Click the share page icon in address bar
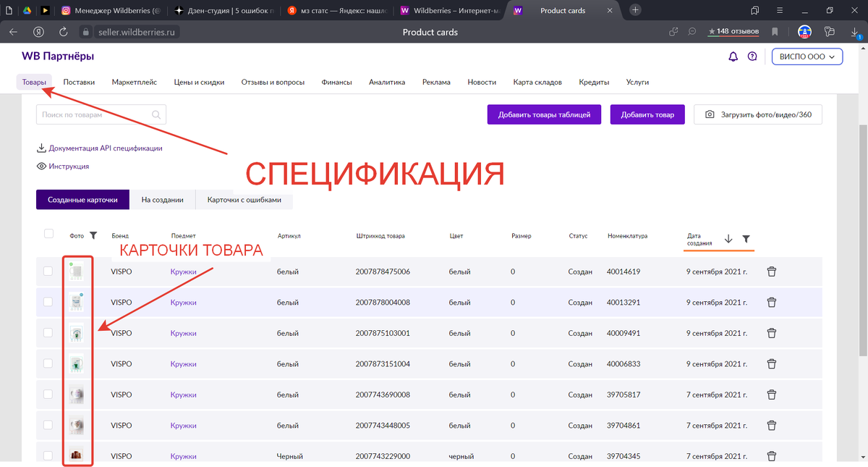This screenshot has height=467, width=868. (x=673, y=32)
